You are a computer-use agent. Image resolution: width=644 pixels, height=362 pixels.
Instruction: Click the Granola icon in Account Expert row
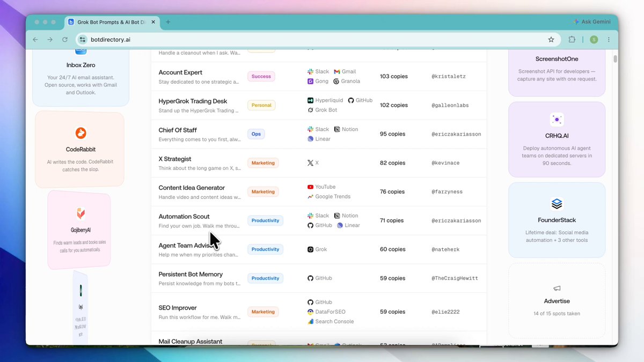[x=336, y=82]
